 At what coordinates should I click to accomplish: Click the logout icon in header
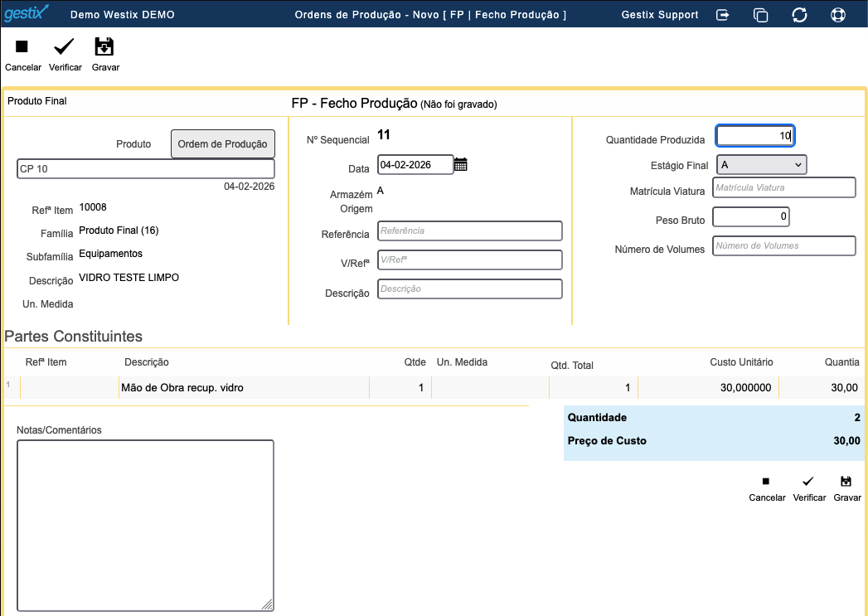point(723,15)
